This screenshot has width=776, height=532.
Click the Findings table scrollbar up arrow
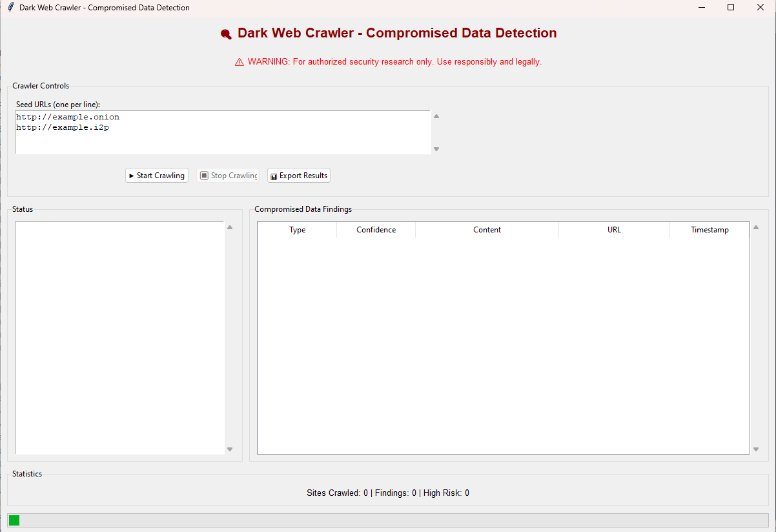pos(756,227)
